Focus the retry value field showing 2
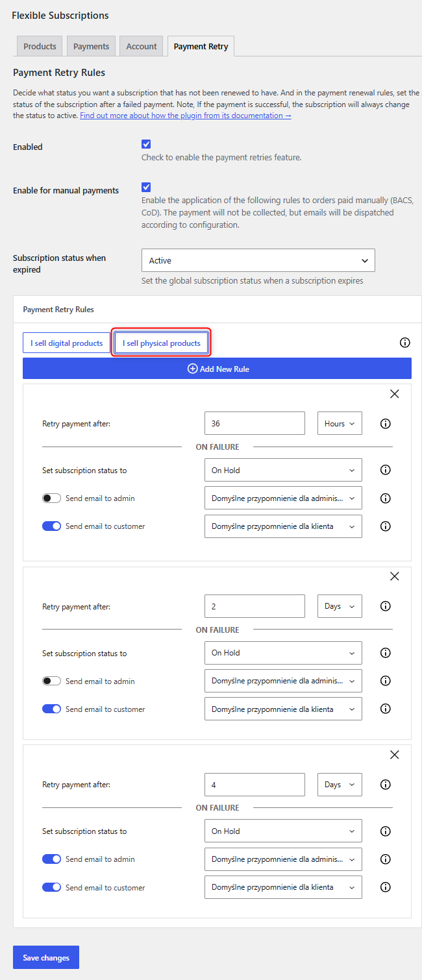Image resolution: width=422 pixels, height=980 pixels. [x=254, y=606]
